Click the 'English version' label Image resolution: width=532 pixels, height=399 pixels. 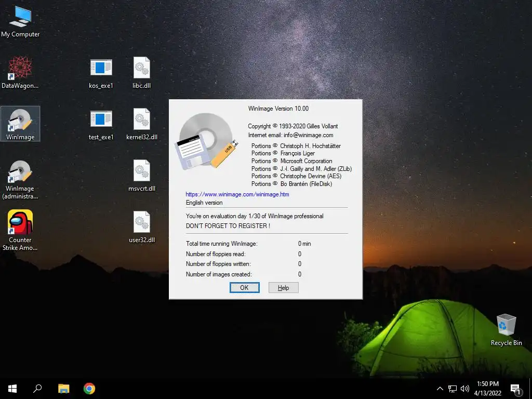click(204, 203)
